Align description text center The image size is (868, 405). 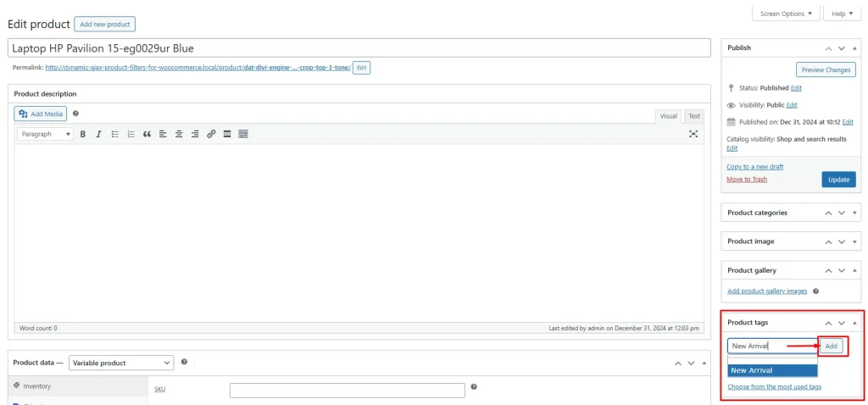[x=179, y=134]
